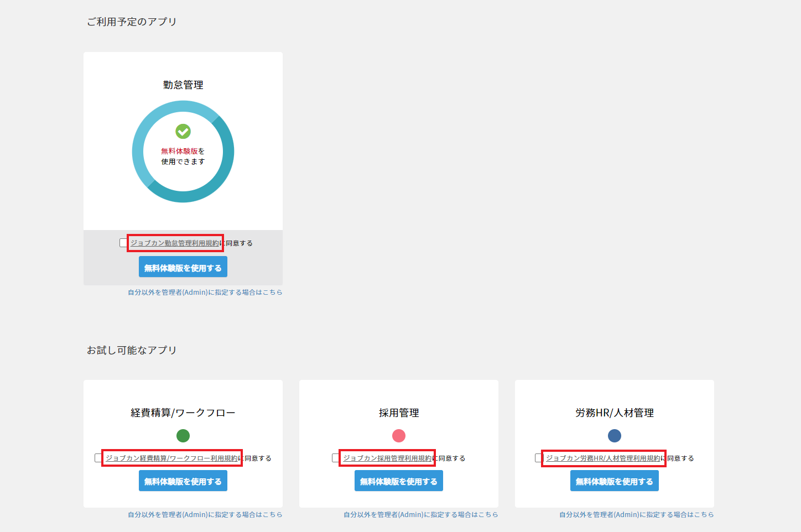Viewport: 801px width, 532px height.
Task: Click the Admin designation link below 労務HR/人材管理 card
Action: pos(636,515)
